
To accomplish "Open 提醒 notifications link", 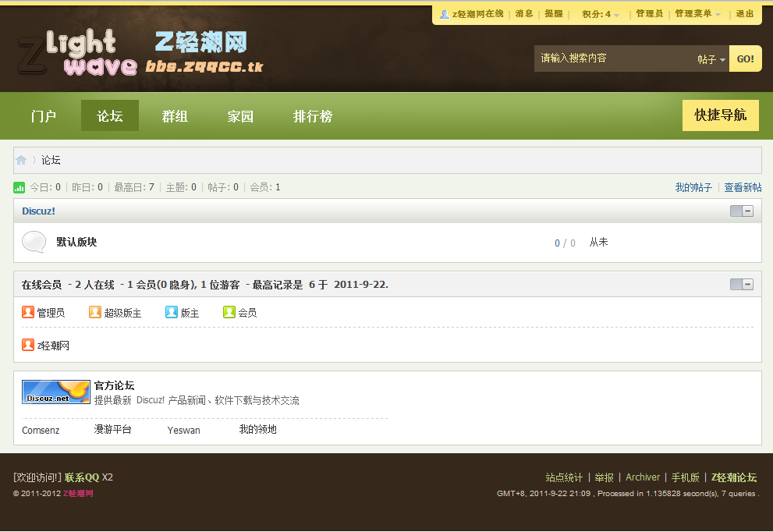I will tap(554, 14).
